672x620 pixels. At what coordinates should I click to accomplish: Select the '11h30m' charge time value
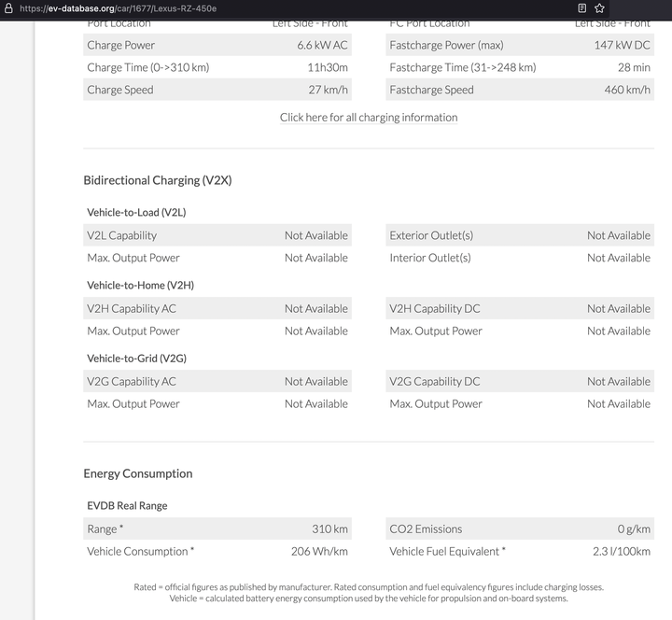[x=328, y=67]
